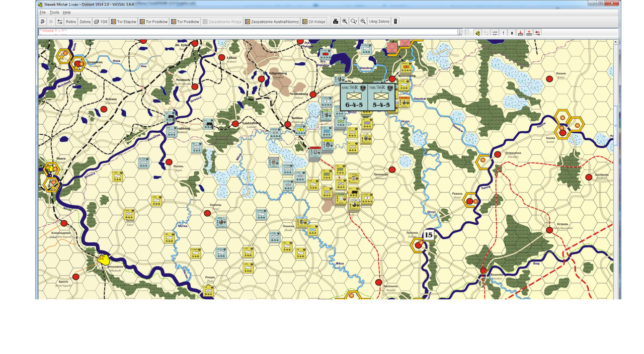Open Tor Posiłków button beside Tor Etapów

pos(153,22)
